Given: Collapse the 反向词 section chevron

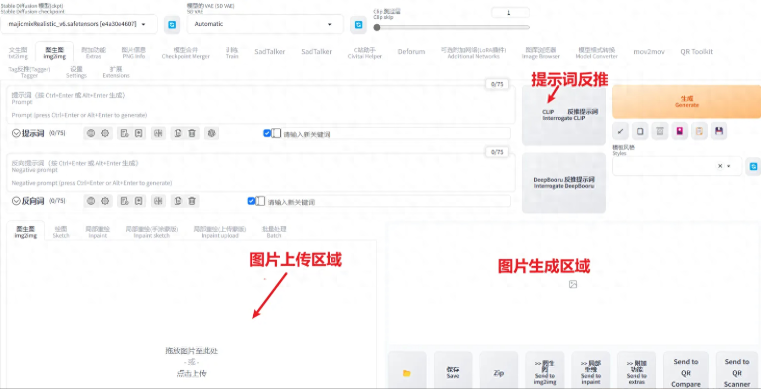Looking at the screenshot, I should (x=16, y=201).
